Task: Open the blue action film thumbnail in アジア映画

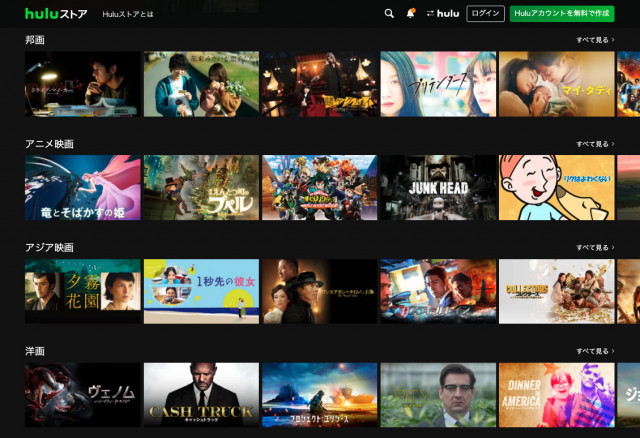Action: 438,291
